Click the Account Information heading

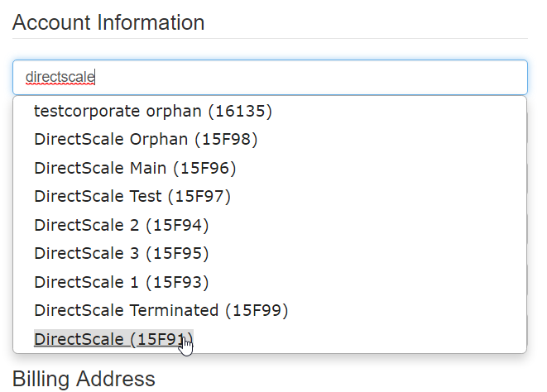tap(108, 22)
